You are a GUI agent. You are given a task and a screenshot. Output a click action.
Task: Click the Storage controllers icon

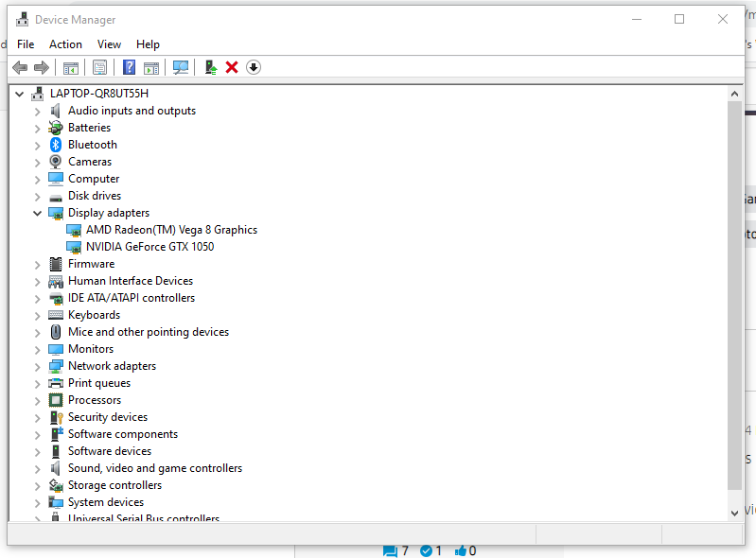click(x=56, y=485)
